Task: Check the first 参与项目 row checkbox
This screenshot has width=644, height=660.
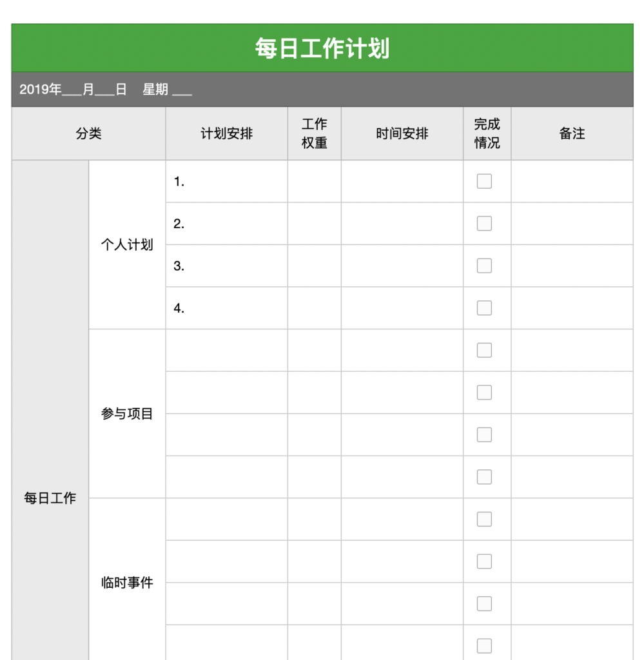Action: (x=484, y=350)
